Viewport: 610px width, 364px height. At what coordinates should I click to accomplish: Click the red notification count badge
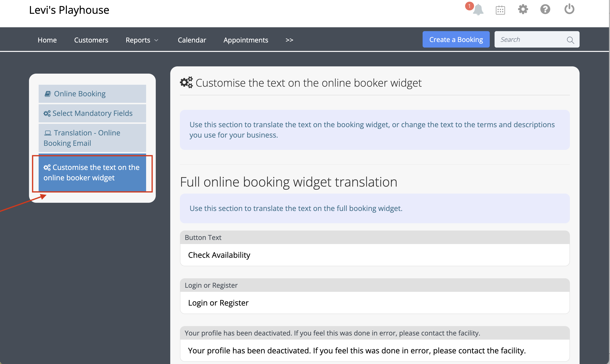(469, 6)
